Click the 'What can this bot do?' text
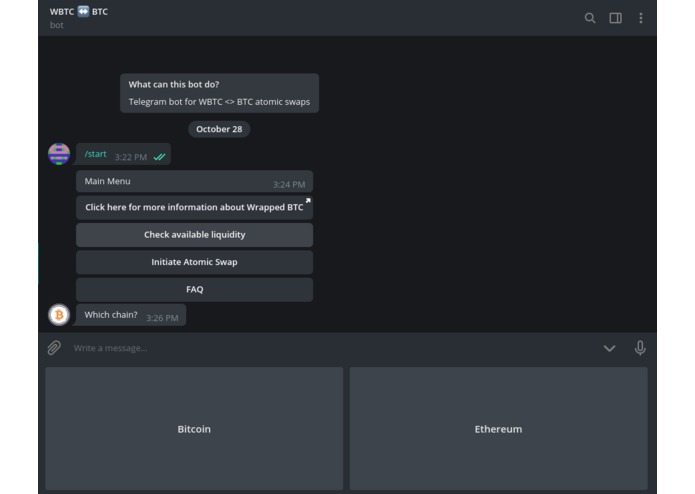Image resolution: width=695 pixels, height=494 pixels. [x=174, y=84]
